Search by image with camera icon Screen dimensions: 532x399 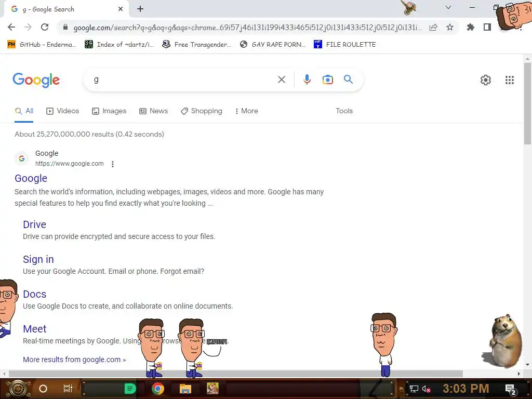tap(327, 79)
